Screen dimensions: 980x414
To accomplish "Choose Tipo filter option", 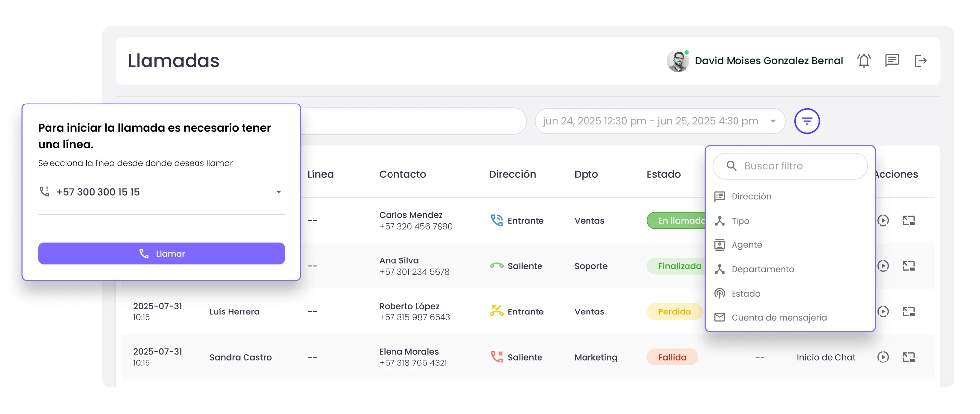I will tap(740, 221).
